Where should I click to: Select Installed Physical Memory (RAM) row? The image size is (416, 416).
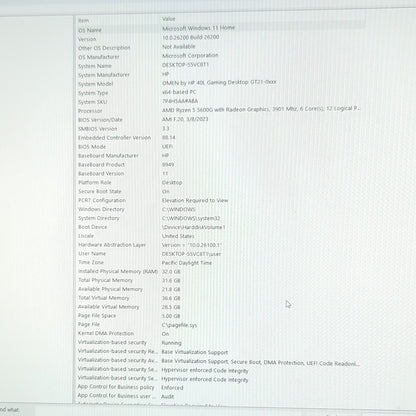click(220, 271)
